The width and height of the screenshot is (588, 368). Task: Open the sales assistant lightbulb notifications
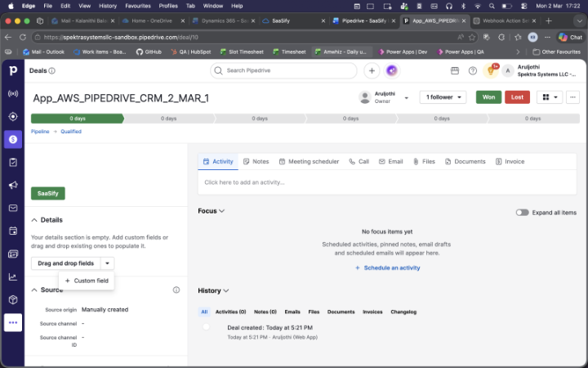491,70
